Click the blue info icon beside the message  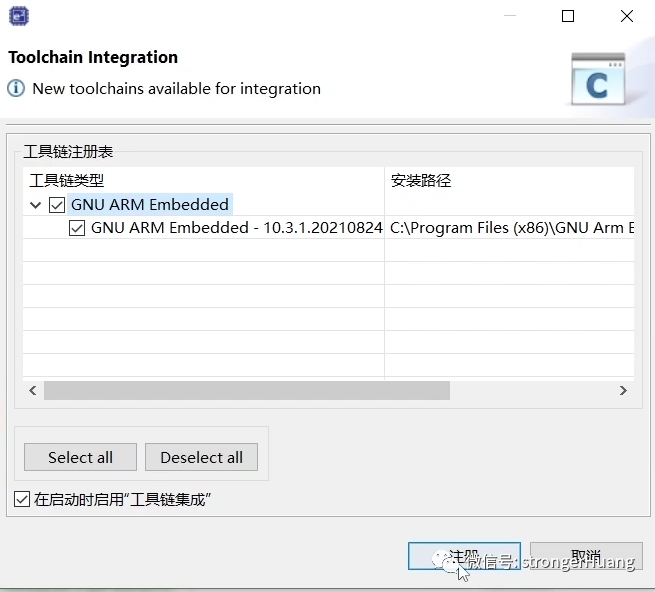click(16, 88)
